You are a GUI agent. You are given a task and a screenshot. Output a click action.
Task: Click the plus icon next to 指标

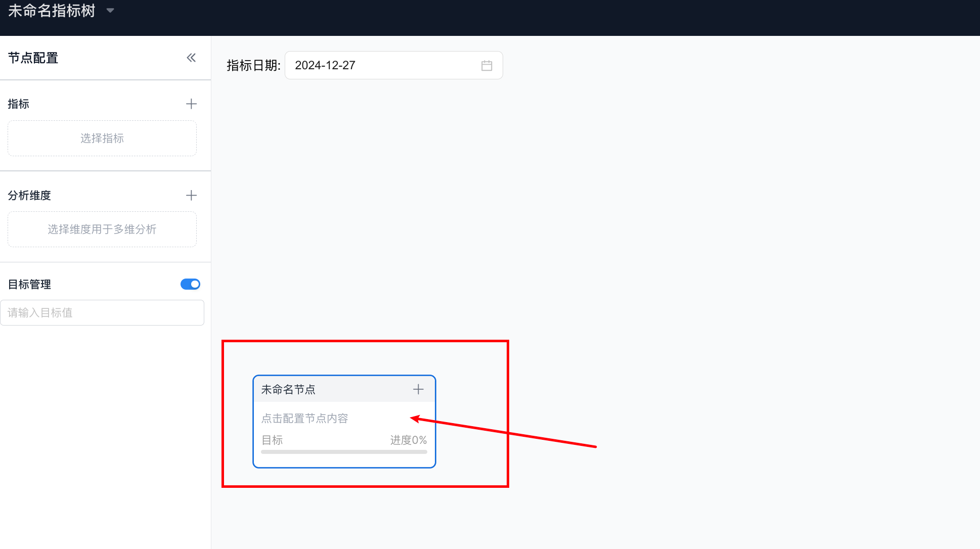click(x=191, y=104)
